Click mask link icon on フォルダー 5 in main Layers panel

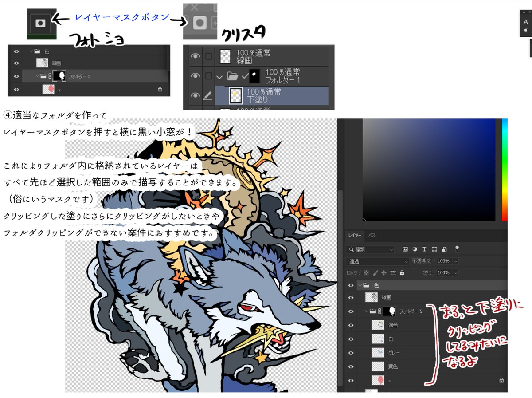380,311
